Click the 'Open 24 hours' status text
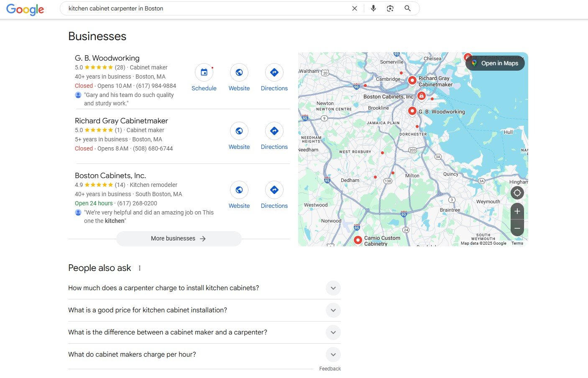 tap(94, 203)
